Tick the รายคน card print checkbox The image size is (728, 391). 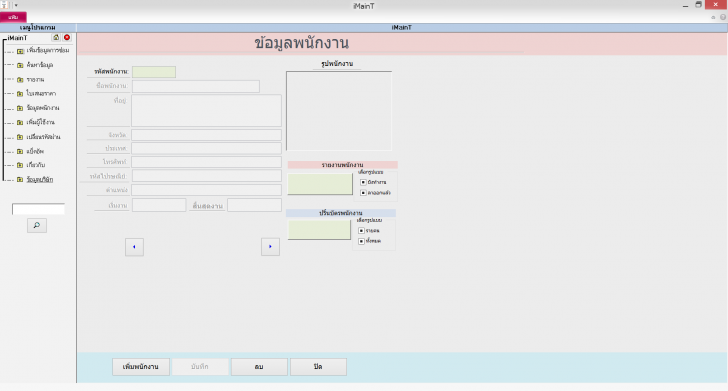point(361,231)
